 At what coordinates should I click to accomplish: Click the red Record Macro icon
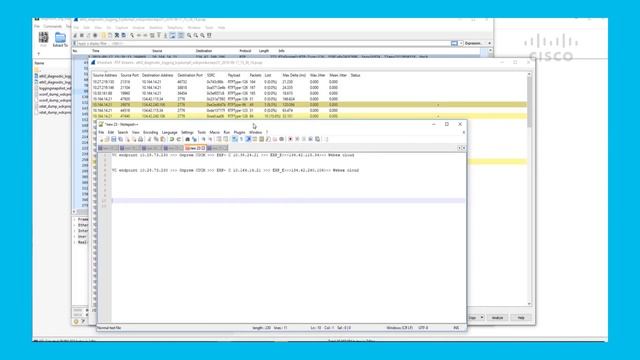[290, 139]
